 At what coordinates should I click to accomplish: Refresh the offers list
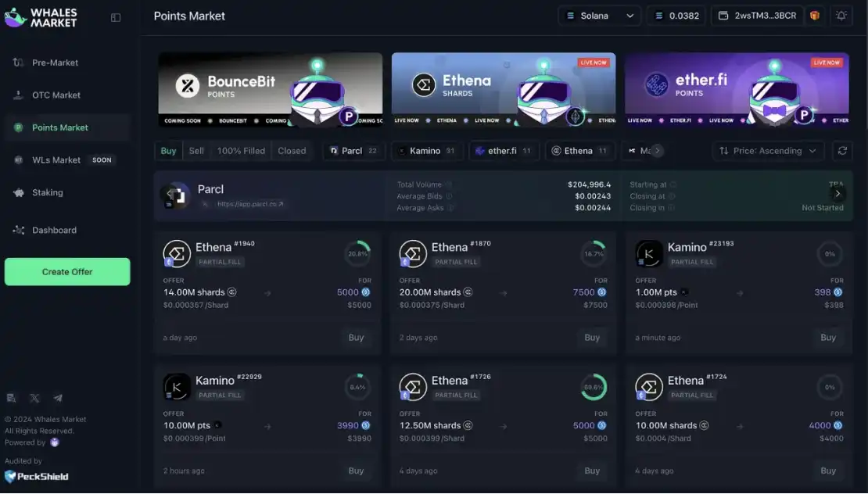point(841,151)
